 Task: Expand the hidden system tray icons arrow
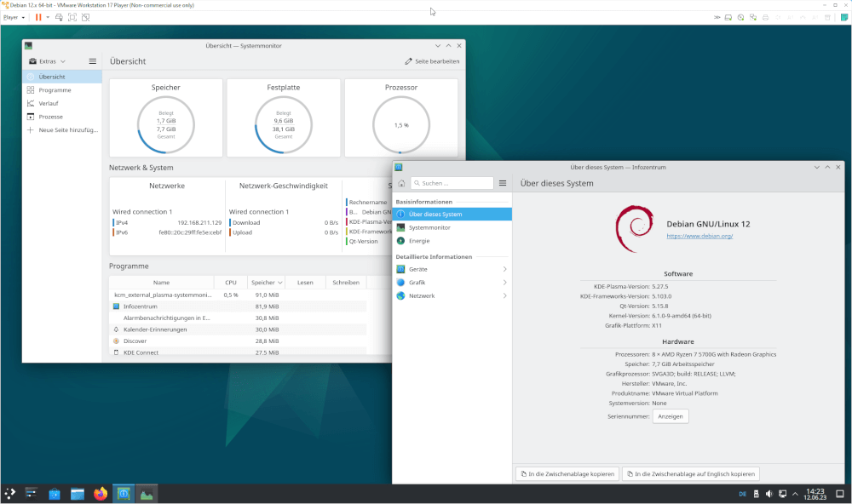click(795, 495)
